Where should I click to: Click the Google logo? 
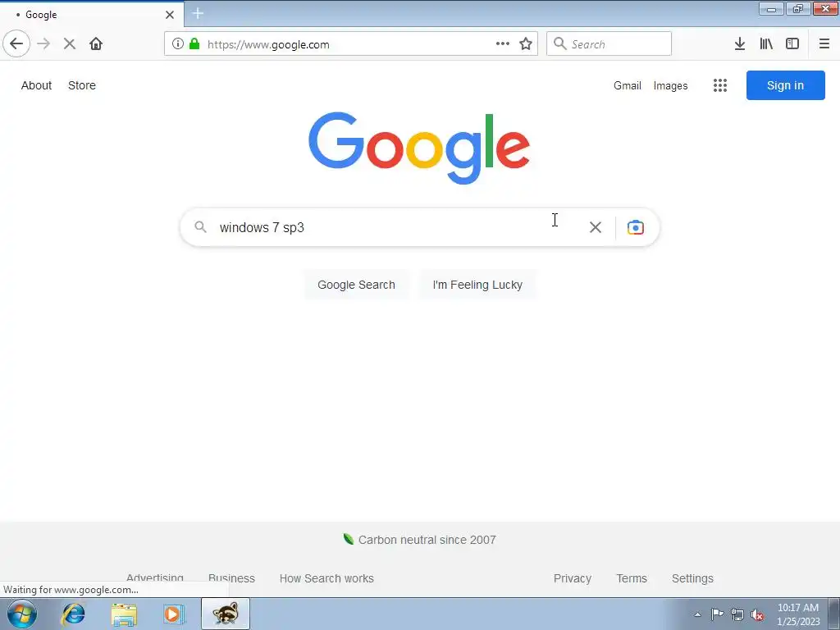(419, 148)
